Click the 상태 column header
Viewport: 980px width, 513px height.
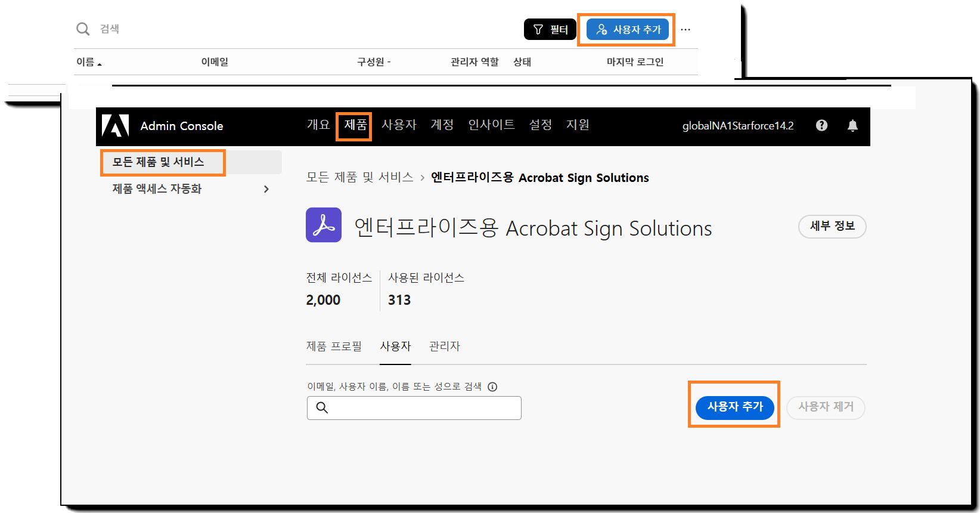click(522, 62)
